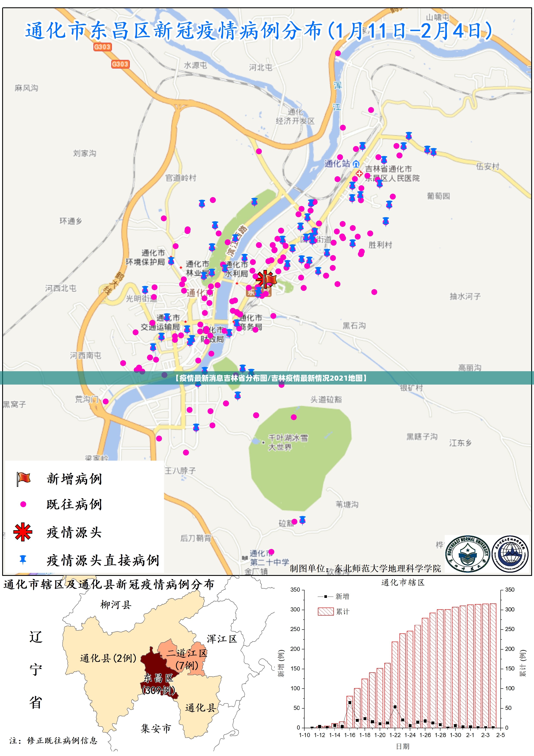Viewport: 534px width, 756px height.
Task: Click the magenta dot in the legend
Action: pyautogui.click(x=23, y=504)
